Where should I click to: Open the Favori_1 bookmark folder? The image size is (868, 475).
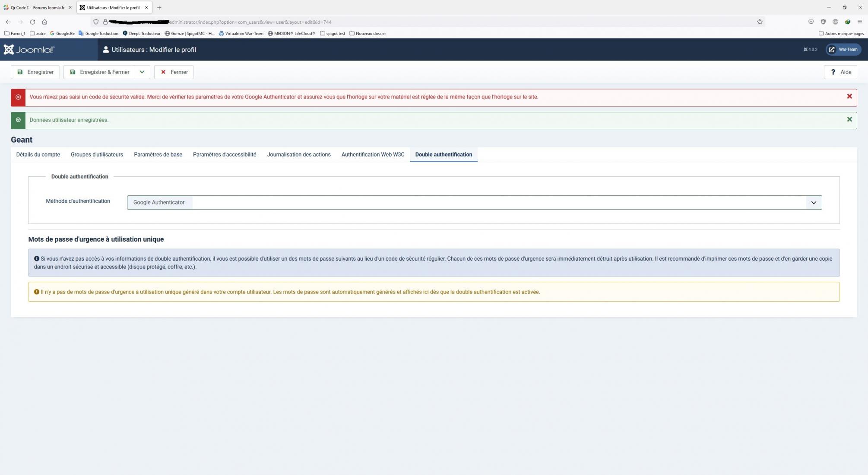(x=15, y=33)
